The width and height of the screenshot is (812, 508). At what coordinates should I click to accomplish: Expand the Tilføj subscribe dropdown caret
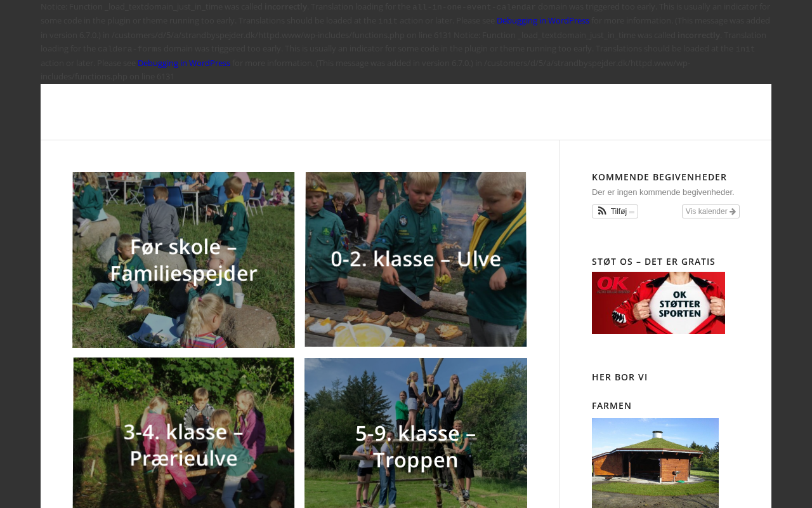pos(632,212)
